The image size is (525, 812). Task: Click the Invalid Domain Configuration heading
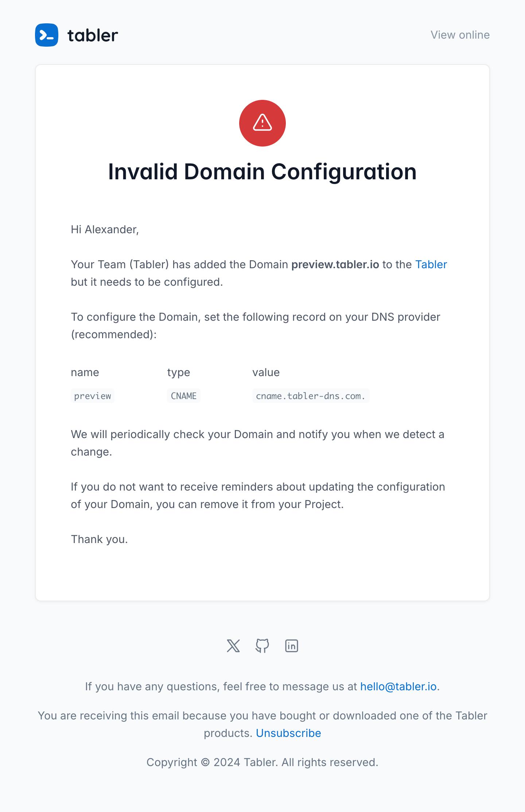point(262,171)
